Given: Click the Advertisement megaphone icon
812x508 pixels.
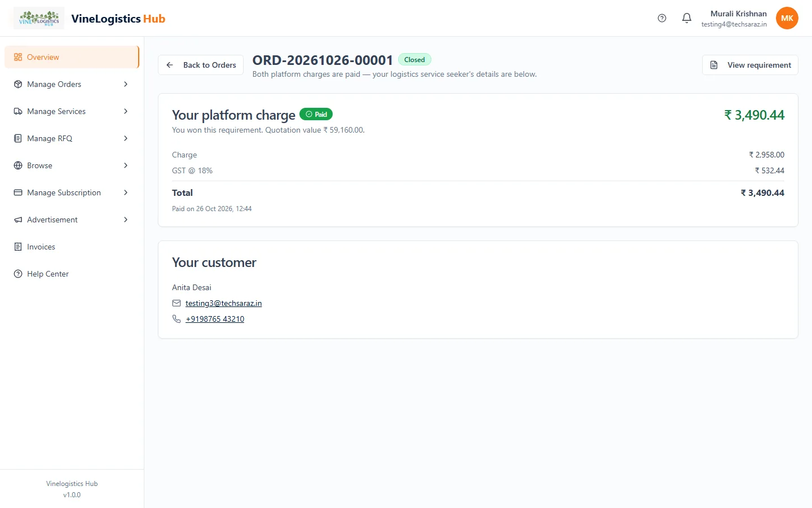Looking at the screenshot, I should (x=18, y=220).
